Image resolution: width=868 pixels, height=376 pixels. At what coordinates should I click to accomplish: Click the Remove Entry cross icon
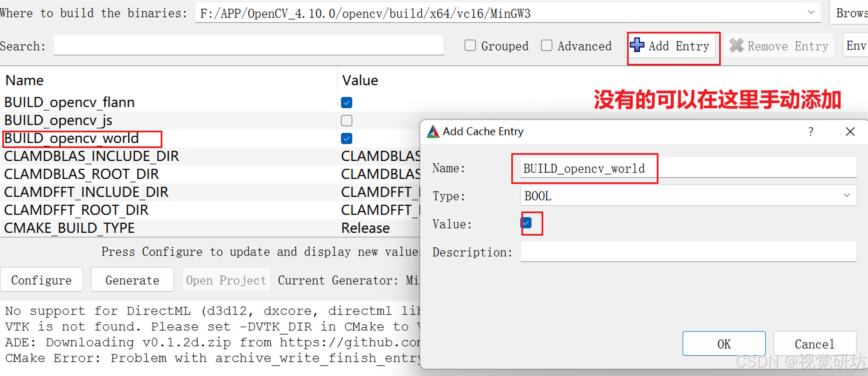pos(736,46)
